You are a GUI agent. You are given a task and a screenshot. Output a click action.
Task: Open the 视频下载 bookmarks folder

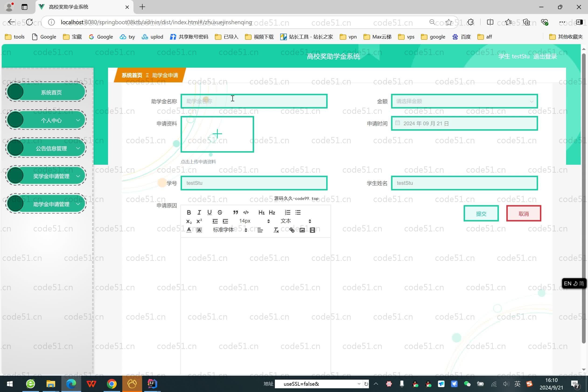coord(259,37)
